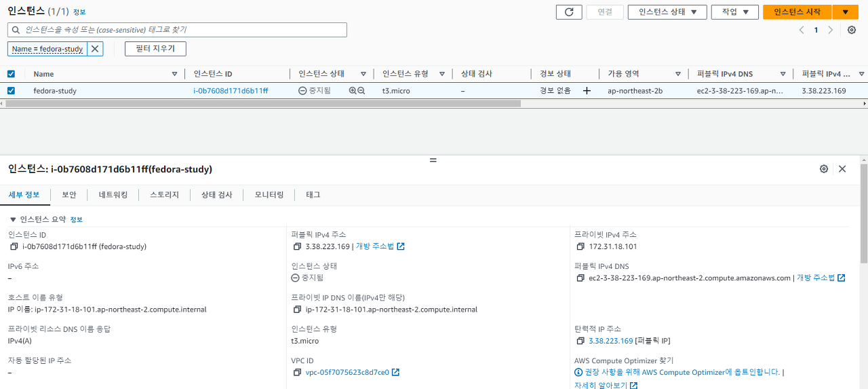Uncheck the fedora-study row checkbox
Image resolution: width=868 pixels, height=389 pixels.
11,90
